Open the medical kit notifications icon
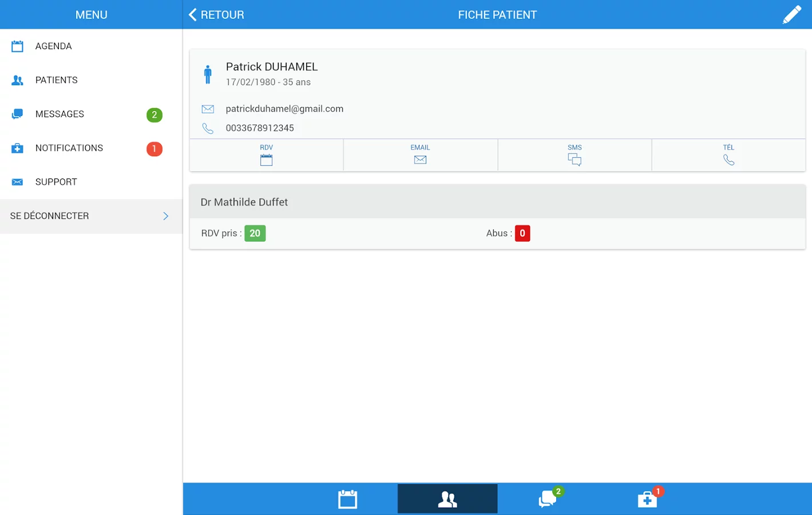 647,499
